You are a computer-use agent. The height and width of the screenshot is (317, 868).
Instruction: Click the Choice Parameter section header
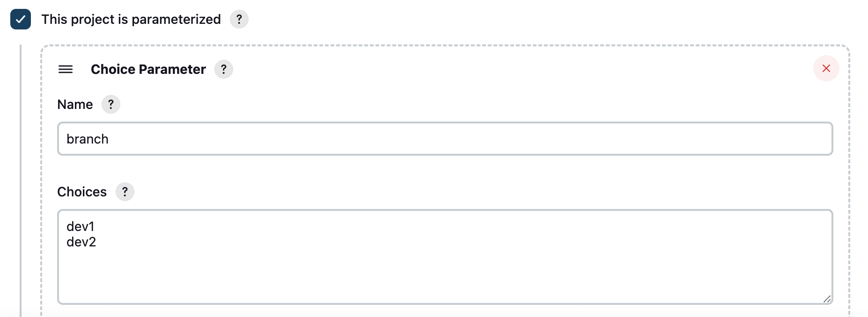148,69
